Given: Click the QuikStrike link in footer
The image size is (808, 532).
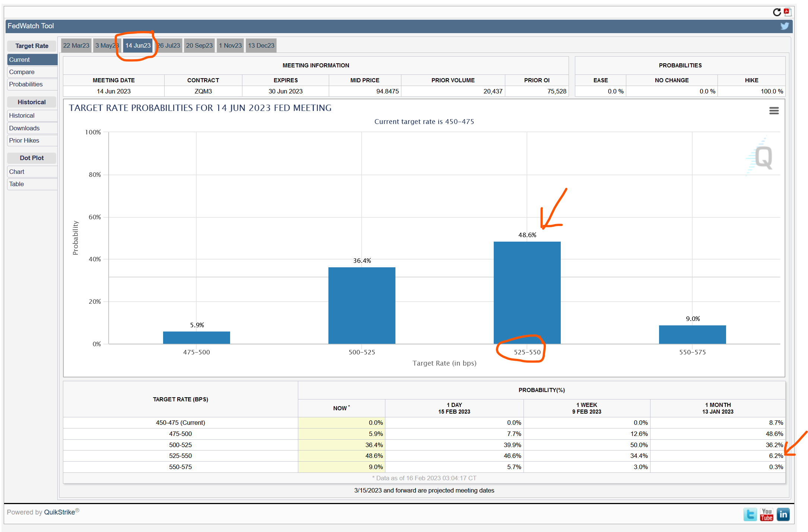Looking at the screenshot, I should (60, 512).
